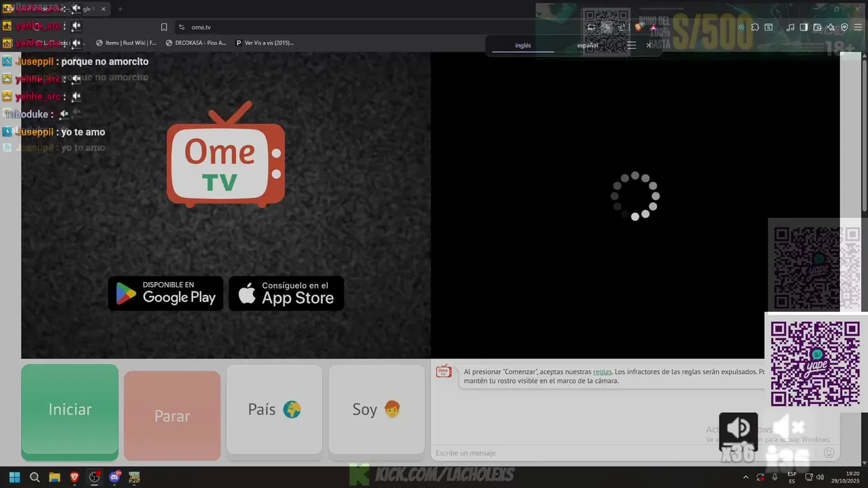Click the red Parar button

coord(172,415)
